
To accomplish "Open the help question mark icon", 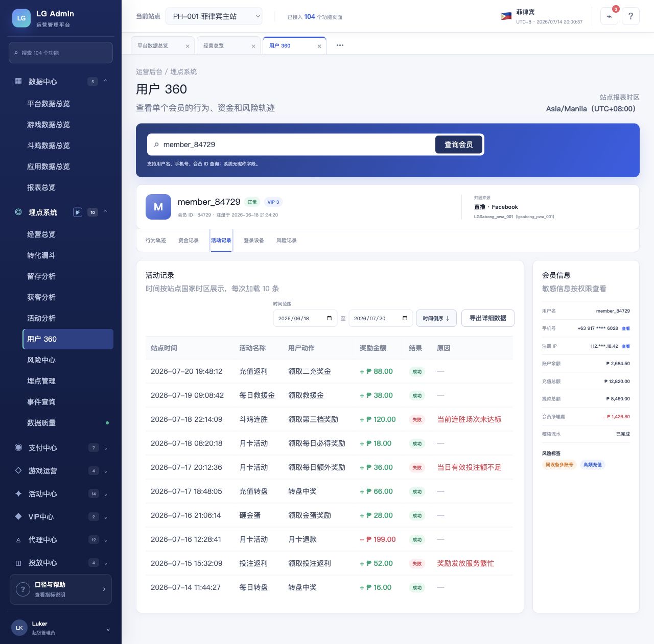I will (x=630, y=16).
